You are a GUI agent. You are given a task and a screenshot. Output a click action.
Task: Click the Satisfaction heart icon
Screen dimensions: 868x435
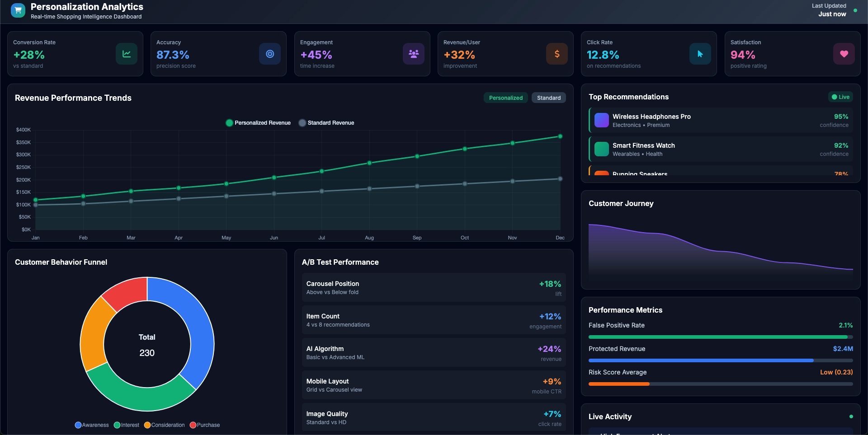tap(844, 53)
